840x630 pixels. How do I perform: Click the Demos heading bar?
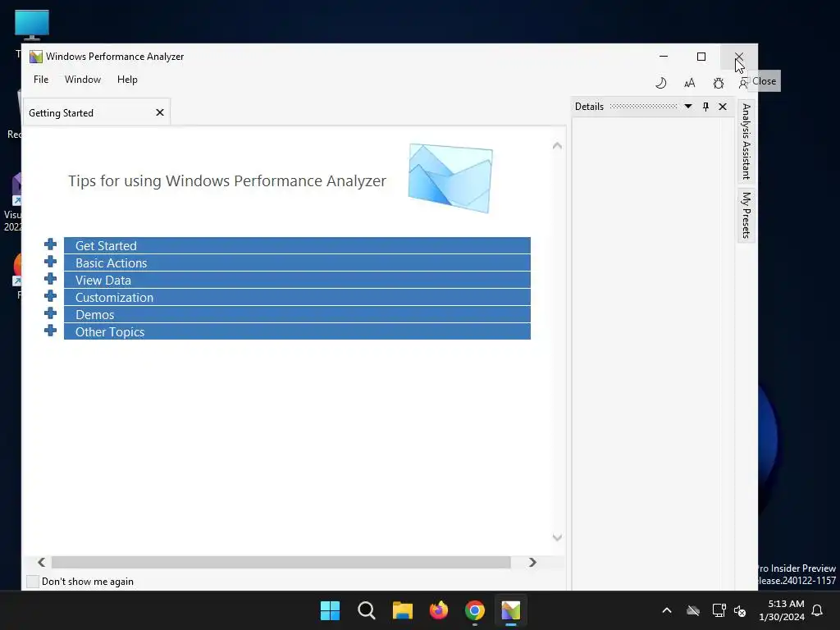(297, 314)
